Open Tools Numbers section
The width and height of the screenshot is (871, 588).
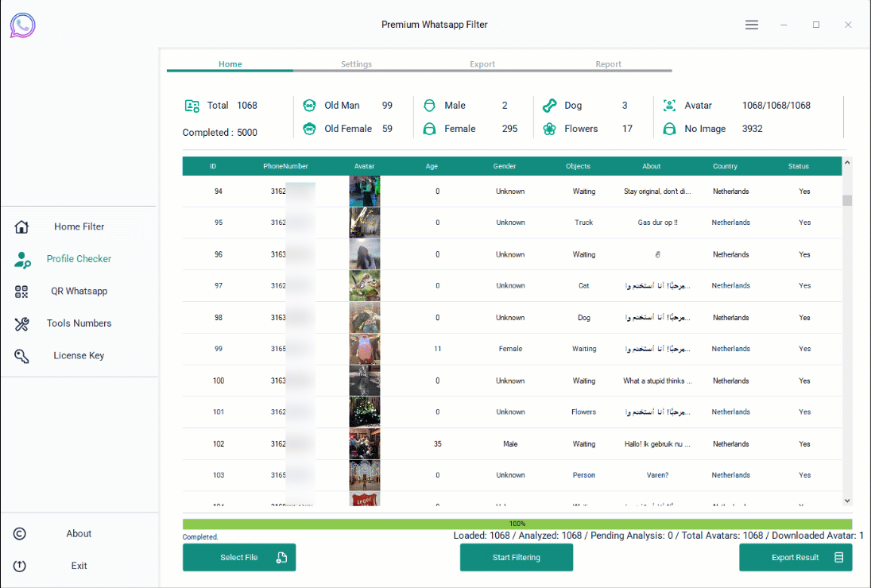pos(79,323)
